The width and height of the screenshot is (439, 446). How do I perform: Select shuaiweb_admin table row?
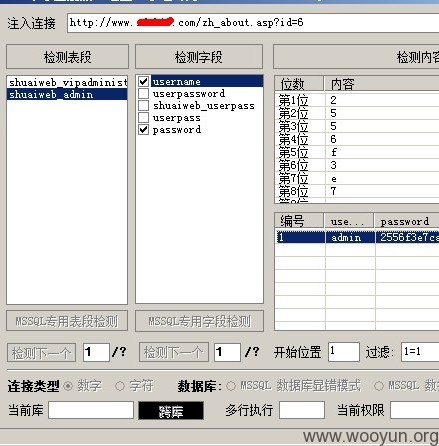[x=67, y=94]
